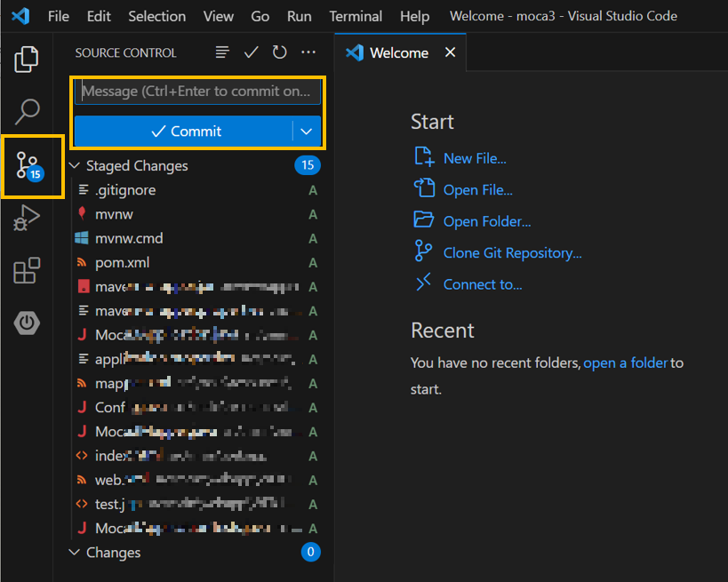Click View as Tree list icon
The image size is (728, 582).
coord(222,52)
